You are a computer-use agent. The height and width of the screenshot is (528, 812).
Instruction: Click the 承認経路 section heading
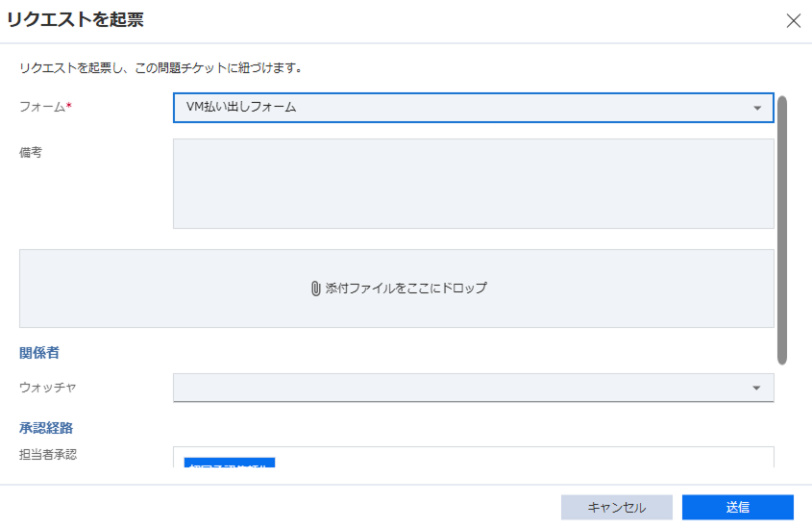point(45,426)
